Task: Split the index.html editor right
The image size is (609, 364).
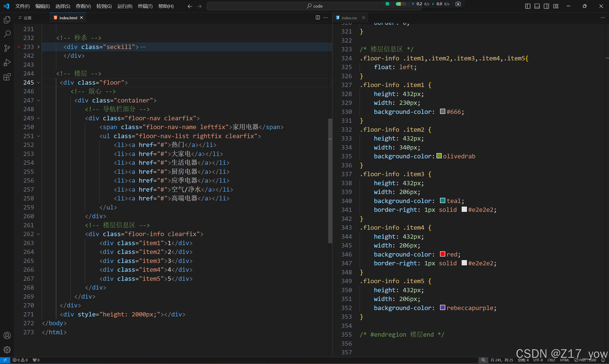Action: pos(318,18)
